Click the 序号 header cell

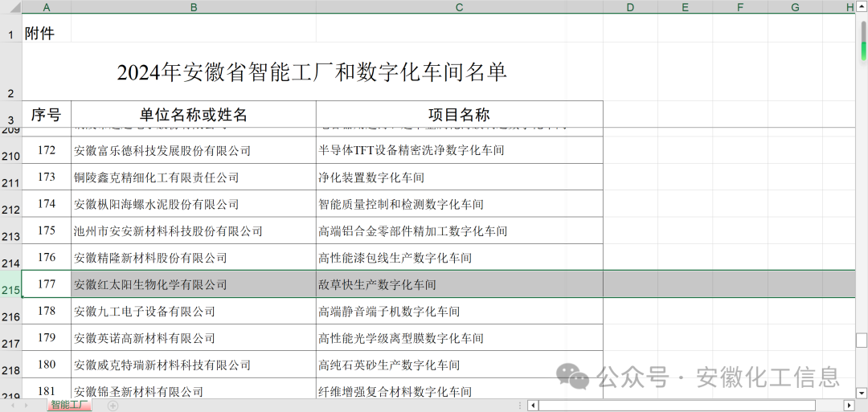47,115
